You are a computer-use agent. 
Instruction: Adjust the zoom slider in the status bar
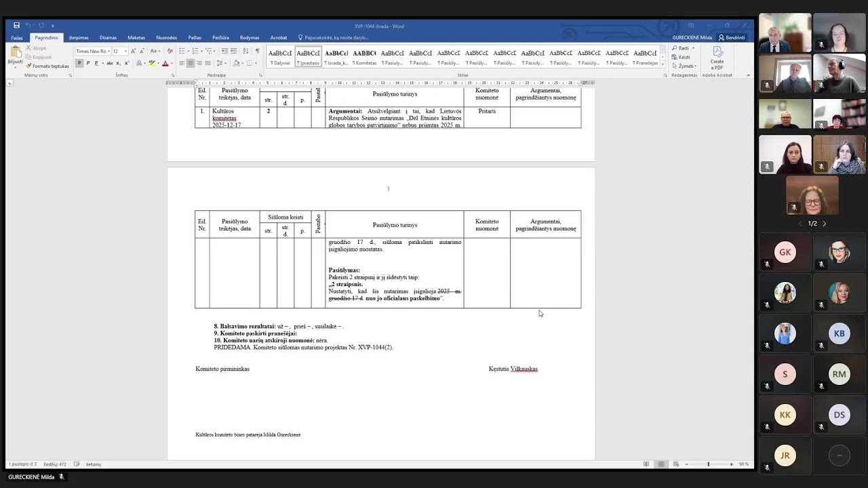(x=709, y=464)
